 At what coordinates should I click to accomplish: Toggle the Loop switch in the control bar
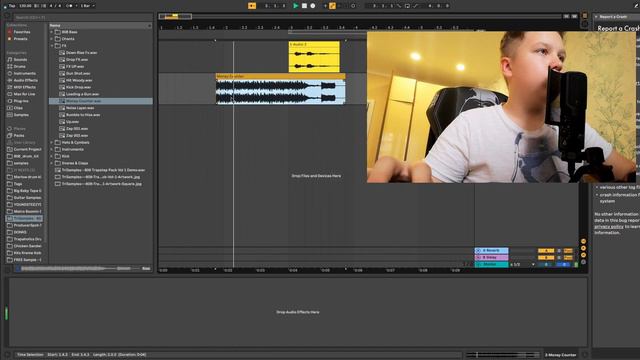407,6
